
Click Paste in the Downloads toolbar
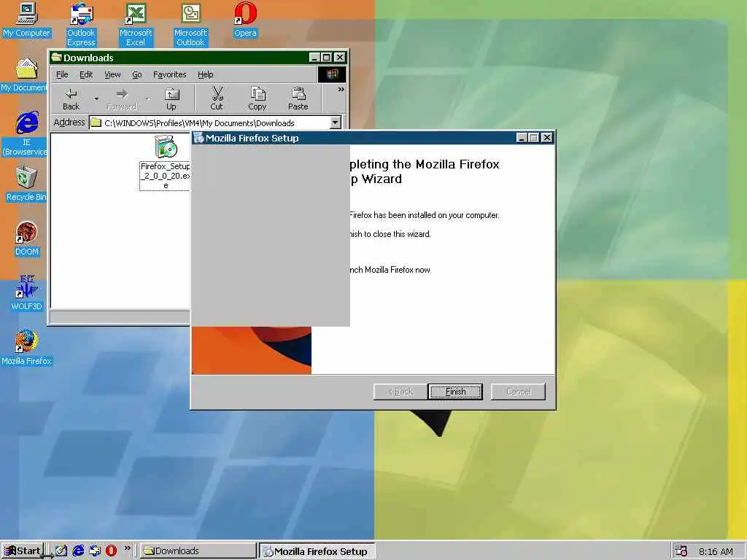[x=298, y=99]
